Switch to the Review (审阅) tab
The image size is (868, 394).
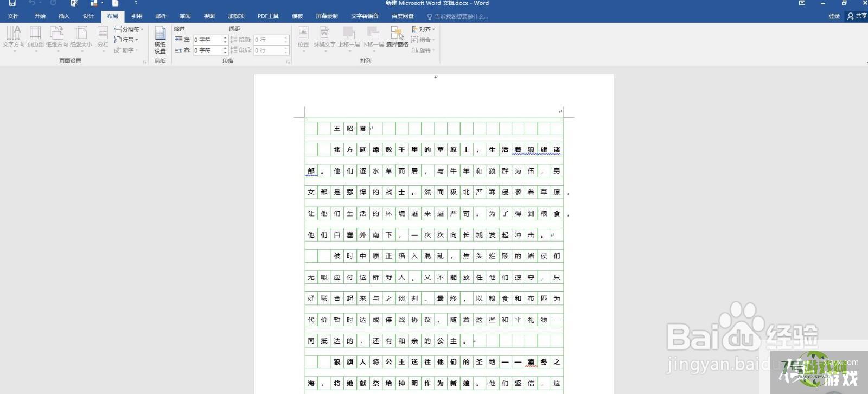[185, 16]
